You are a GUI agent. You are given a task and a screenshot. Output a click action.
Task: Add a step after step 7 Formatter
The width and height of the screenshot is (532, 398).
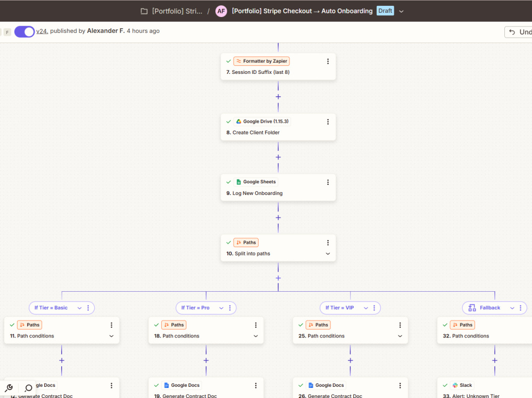[278, 97]
